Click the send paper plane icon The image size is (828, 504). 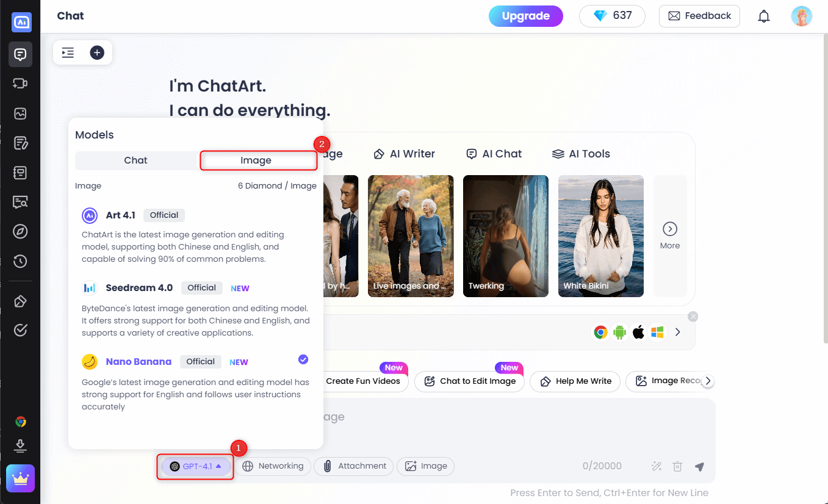[x=699, y=467]
